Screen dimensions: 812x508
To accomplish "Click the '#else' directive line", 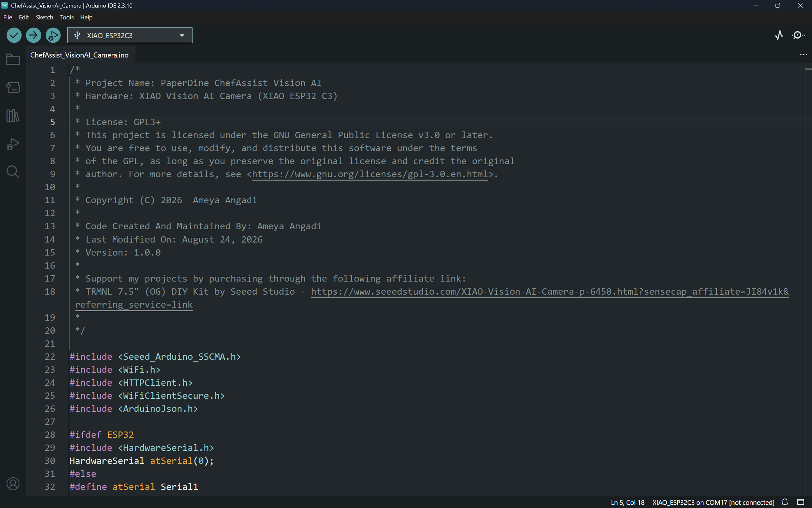I will coord(83,474).
